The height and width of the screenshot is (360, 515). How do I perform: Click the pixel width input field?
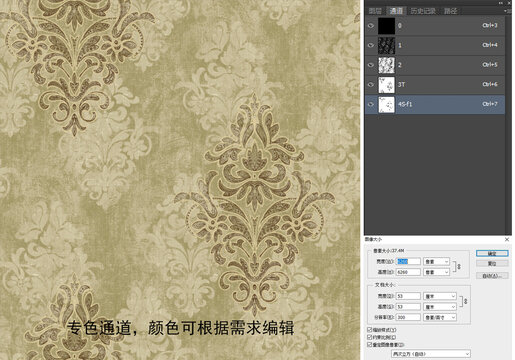click(408, 261)
